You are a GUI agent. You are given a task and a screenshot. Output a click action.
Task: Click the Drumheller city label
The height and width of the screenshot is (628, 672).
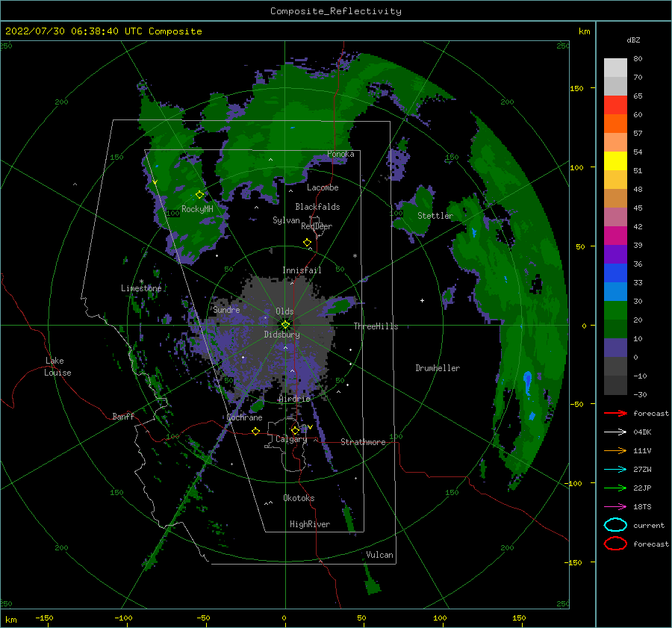point(438,368)
